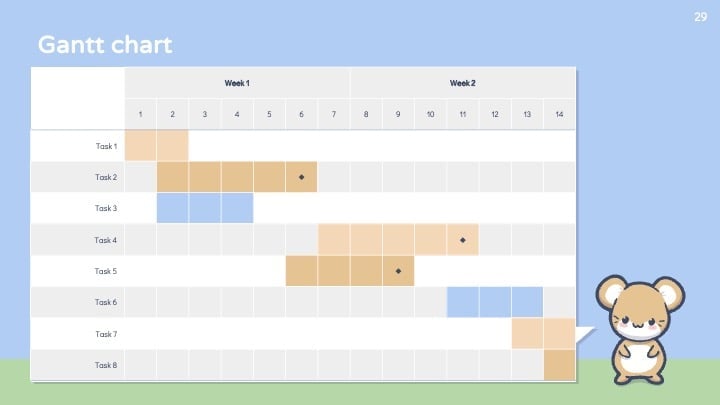Click the blue Task 6 cell on day 12
720x405 pixels.
tap(495, 302)
